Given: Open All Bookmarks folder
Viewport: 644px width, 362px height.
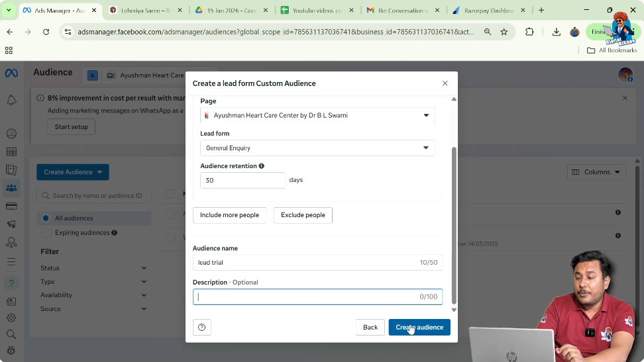Looking at the screenshot, I should [x=612, y=50].
